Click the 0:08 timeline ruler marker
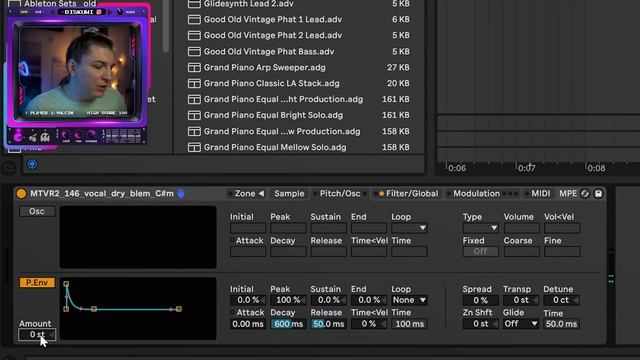The image size is (640, 360). click(x=596, y=168)
